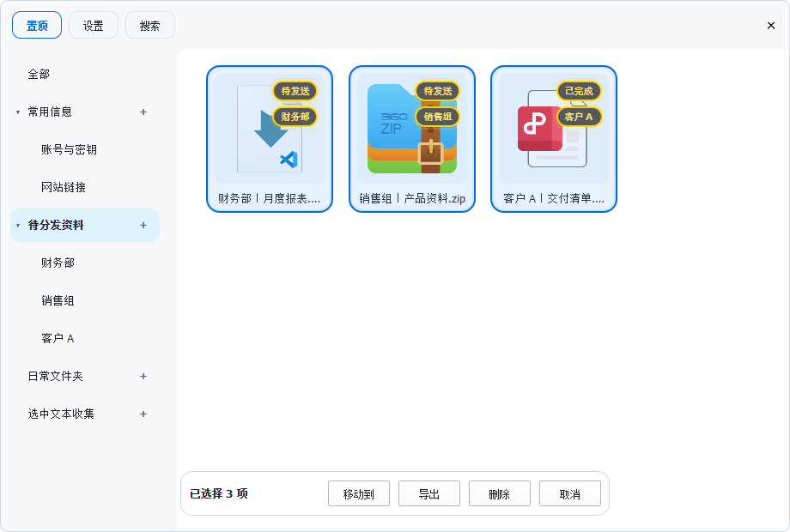Add item to 选中文本收集 with plus
The image size is (790, 532).
[x=143, y=414]
